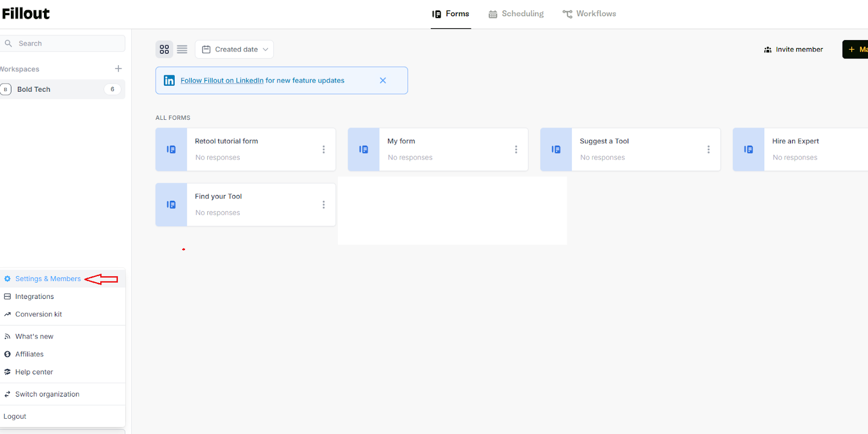
Task: Click the LinkedIn logo icon in banner
Action: 169,80
